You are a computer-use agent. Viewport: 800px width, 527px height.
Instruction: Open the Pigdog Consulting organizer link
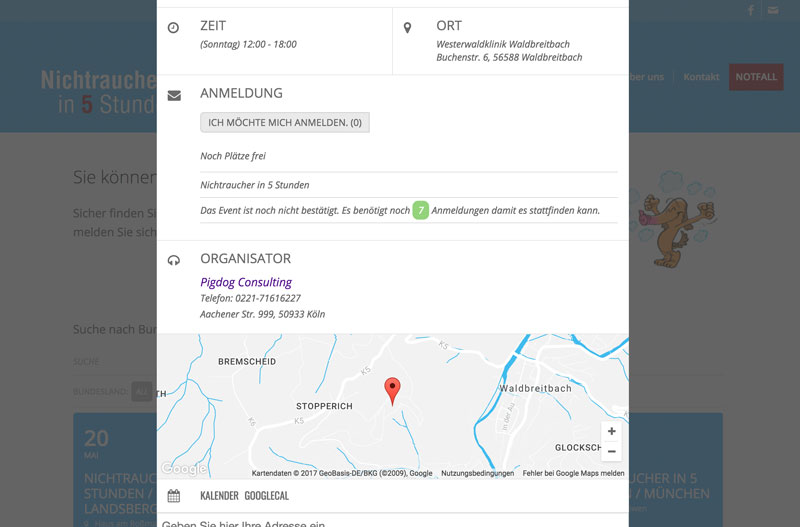tap(246, 282)
